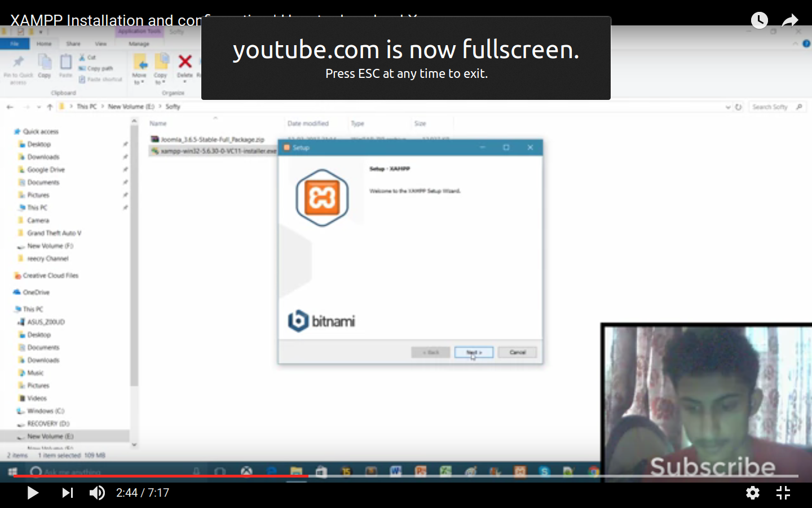812x508 pixels.
Task: Click the red Delete X icon
Action: (185, 62)
